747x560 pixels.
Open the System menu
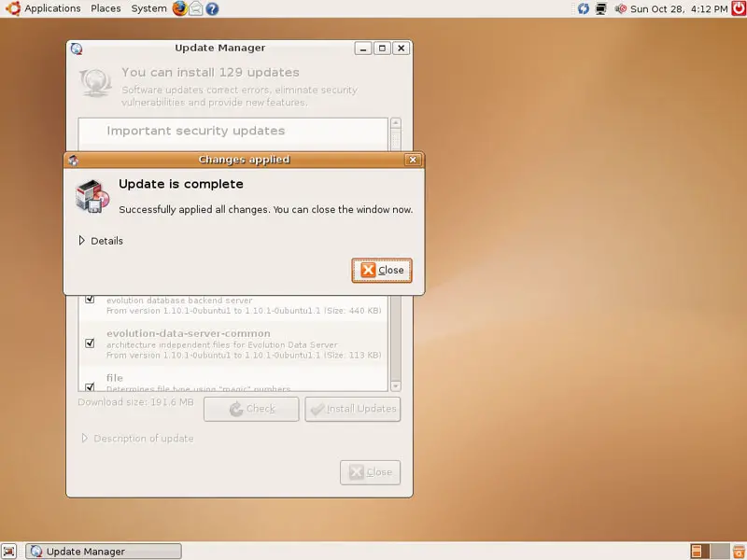[148, 8]
